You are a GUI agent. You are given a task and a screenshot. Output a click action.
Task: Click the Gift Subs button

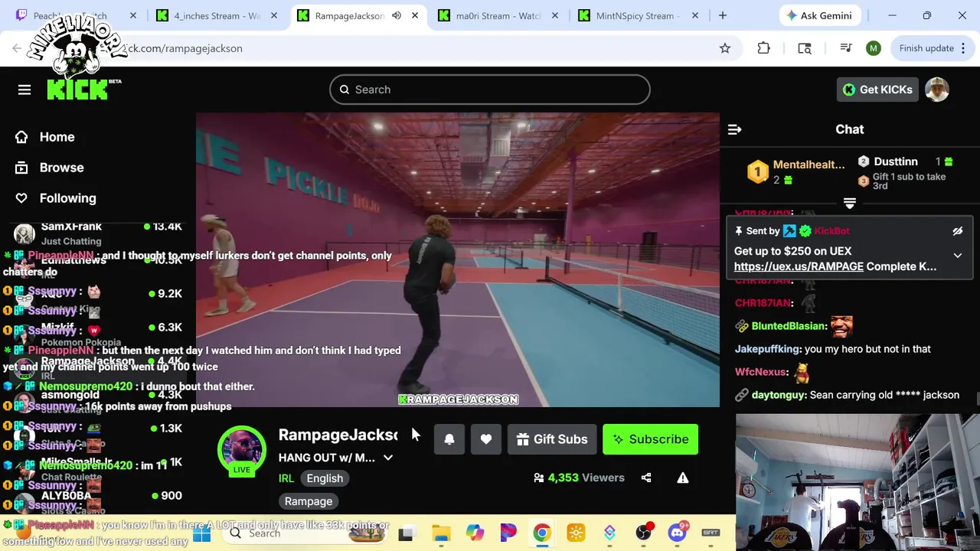552,439
